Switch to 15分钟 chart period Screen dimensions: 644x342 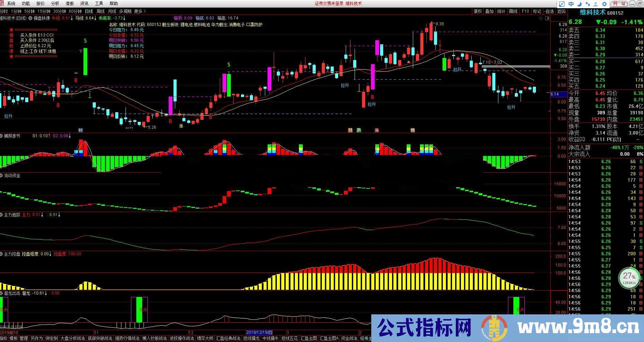(x=44, y=11)
